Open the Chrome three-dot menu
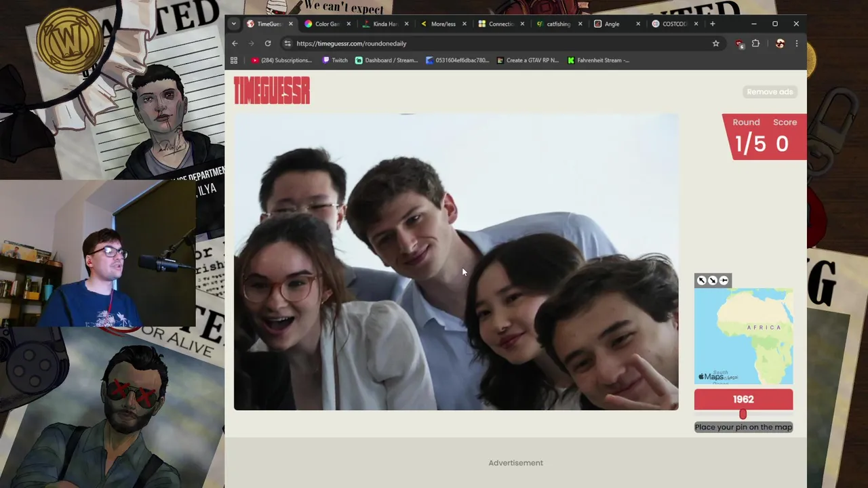 tap(796, 43)
